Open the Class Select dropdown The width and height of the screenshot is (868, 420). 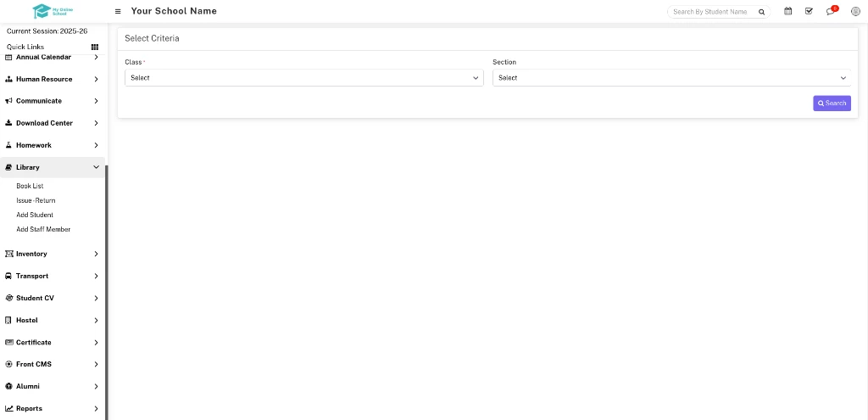pyautogui.click(x=304, y=78)
